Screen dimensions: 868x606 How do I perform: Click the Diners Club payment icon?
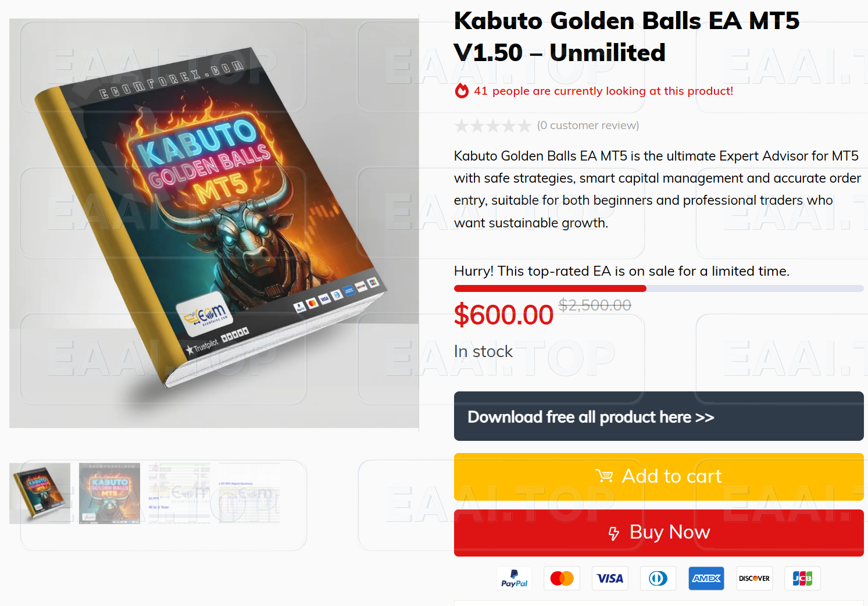point(658,578)
